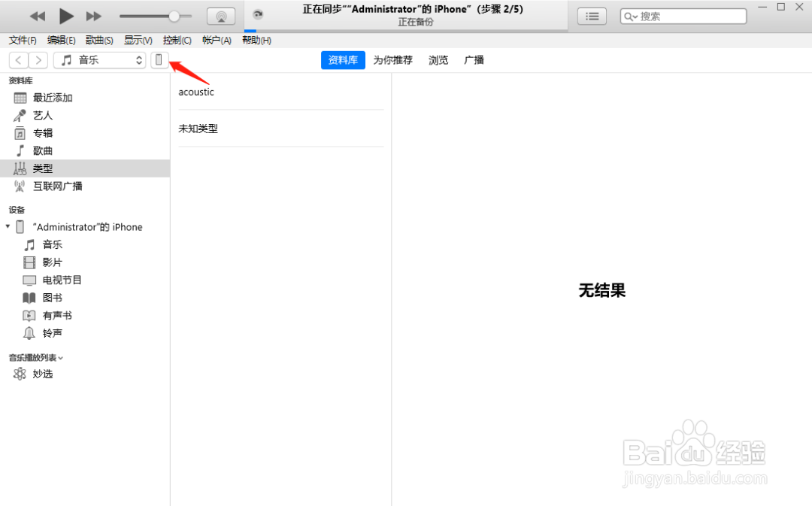Open the 帮助(H) menu
Screen dimensions: 812x506
click(x=256, y=41)
